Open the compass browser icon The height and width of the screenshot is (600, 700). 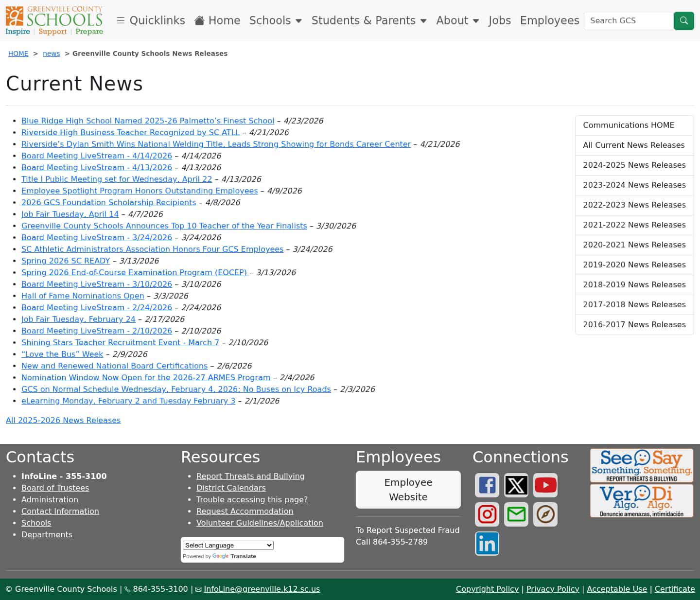tap(545, 514)
